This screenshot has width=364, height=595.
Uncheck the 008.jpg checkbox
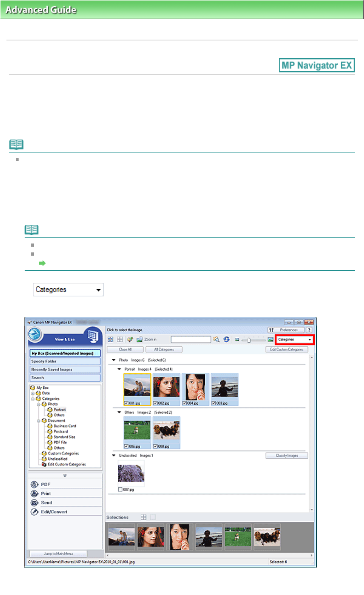(x=156, y=446)
